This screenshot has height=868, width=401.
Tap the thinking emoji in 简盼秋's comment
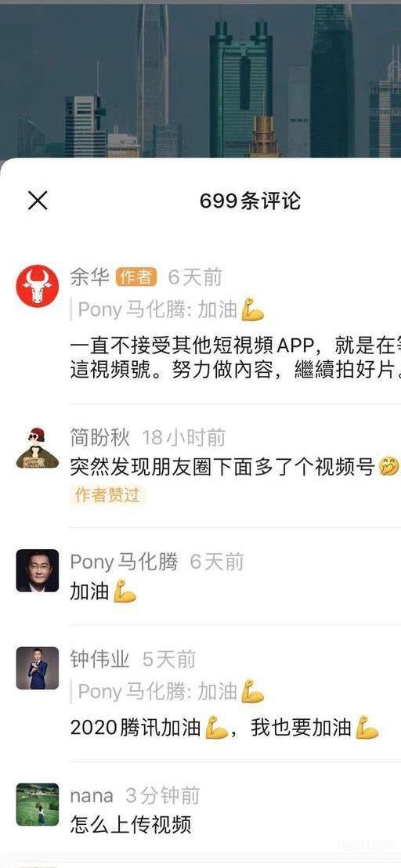tap(388, 468)
